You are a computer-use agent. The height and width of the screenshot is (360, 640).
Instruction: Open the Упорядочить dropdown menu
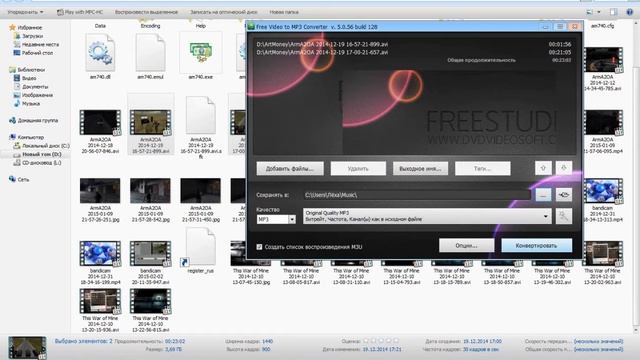pyautogui.click(x=25, y=12)
